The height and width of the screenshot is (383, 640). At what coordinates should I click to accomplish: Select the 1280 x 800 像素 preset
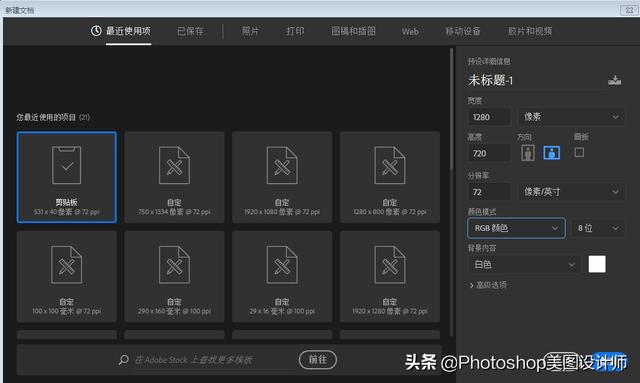tap(390, 177)
